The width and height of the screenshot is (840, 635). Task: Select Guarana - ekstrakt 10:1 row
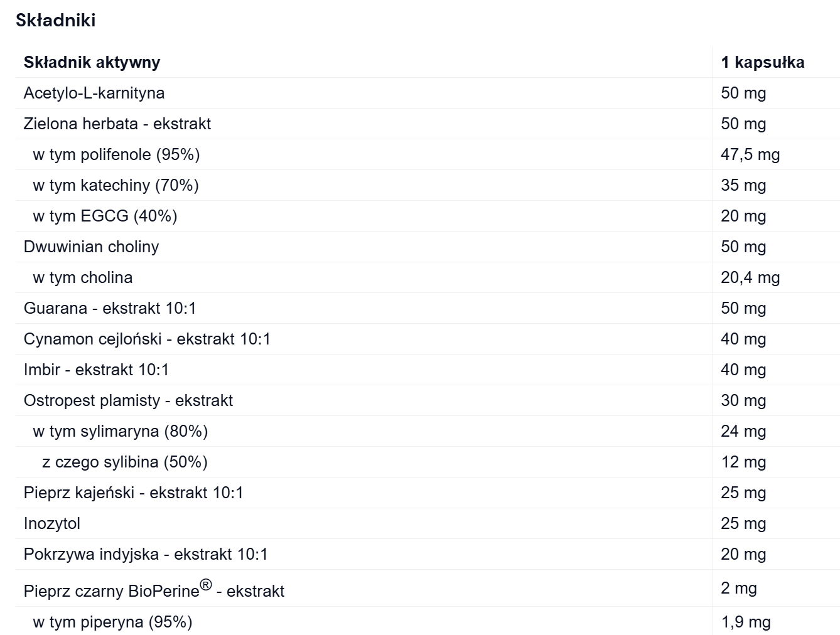(x=110, y=308)
